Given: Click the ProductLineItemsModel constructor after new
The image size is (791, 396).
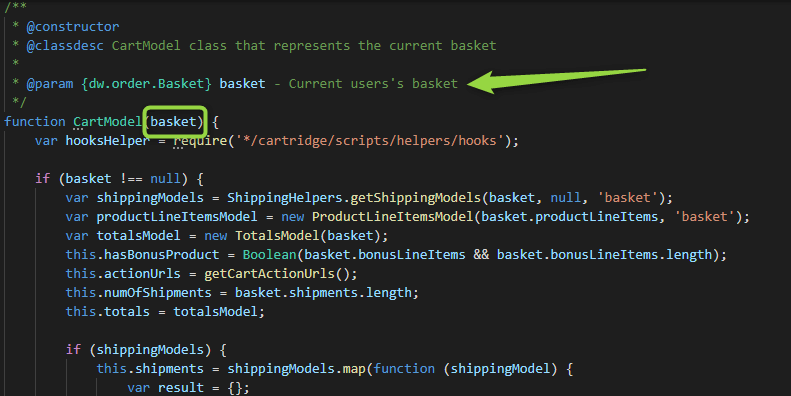Looking at the screenshot, I should [392, 217].
